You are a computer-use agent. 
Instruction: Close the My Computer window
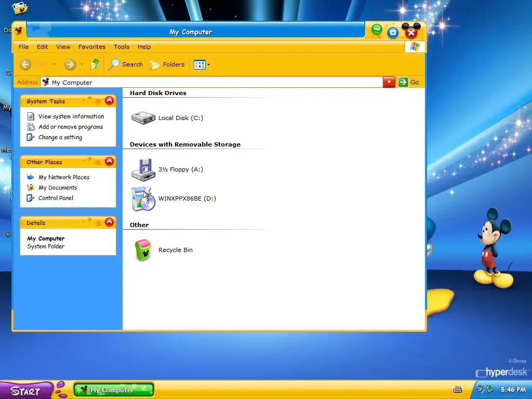click(x=411, y=33)
